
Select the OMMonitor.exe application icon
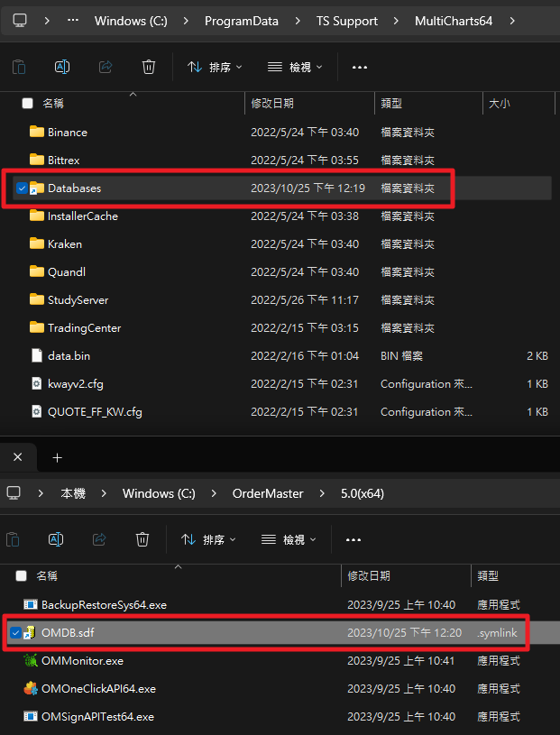click(x=31, y=660)
